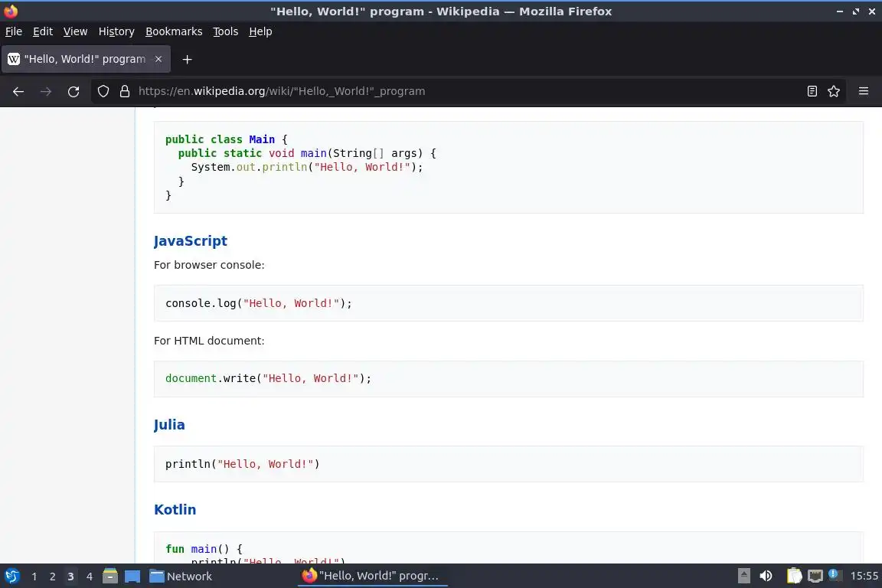Viewport: 882px width, 588px height.
Task: Open the volume speaker tray icon
Action: tap(766, 576)
